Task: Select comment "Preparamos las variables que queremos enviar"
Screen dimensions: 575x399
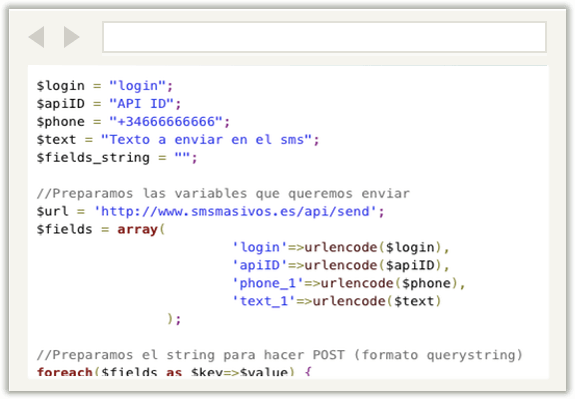Action: pos(223,193)
